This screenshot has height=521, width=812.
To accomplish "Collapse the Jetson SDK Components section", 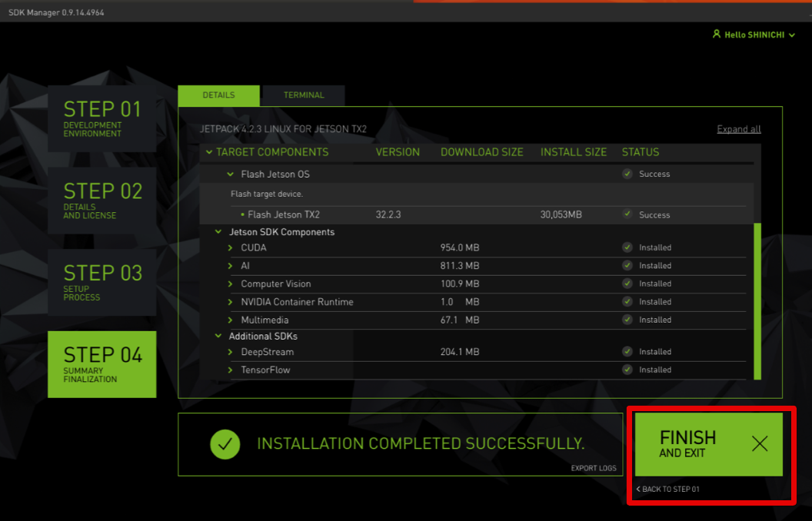I will 218,231.
